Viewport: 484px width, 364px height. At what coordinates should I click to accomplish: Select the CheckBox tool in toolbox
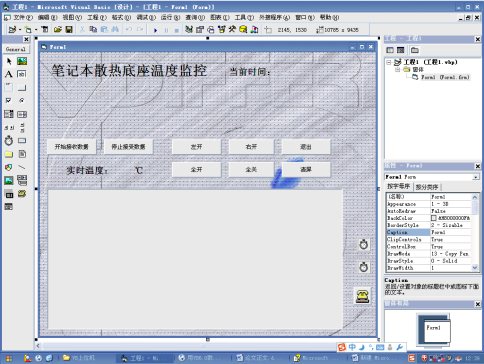9,100
